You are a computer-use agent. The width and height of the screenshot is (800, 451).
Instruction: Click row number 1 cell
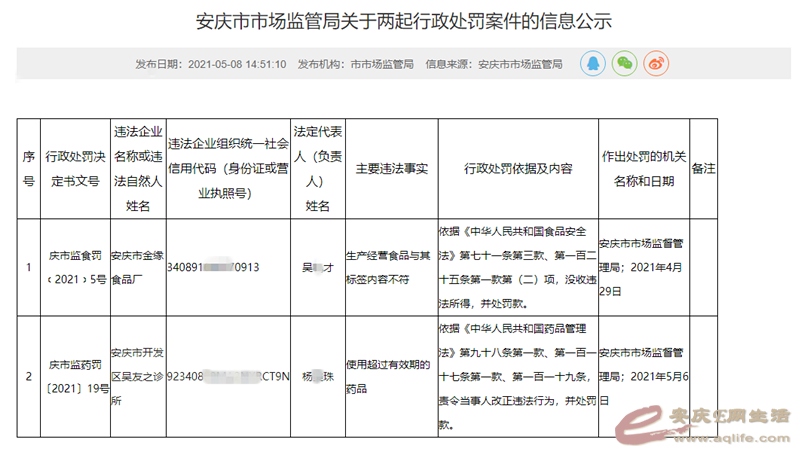click(x=29, y=267)
